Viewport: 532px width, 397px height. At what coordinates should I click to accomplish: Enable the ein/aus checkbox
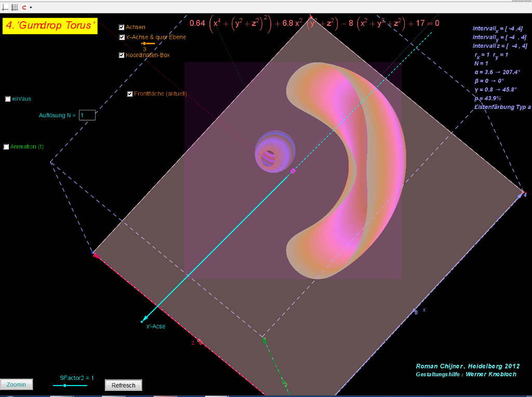[x=8, y=99]
